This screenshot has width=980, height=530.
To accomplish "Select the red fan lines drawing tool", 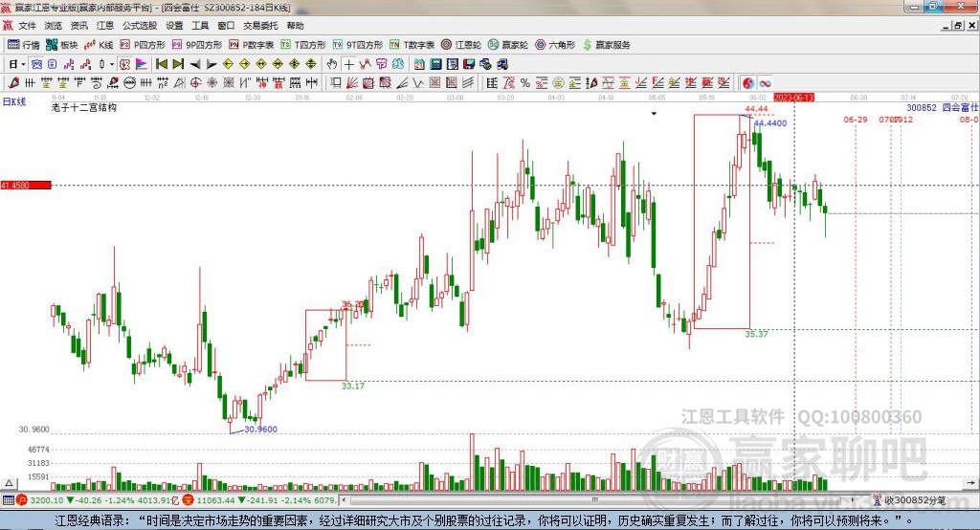I will pos(352,83).
